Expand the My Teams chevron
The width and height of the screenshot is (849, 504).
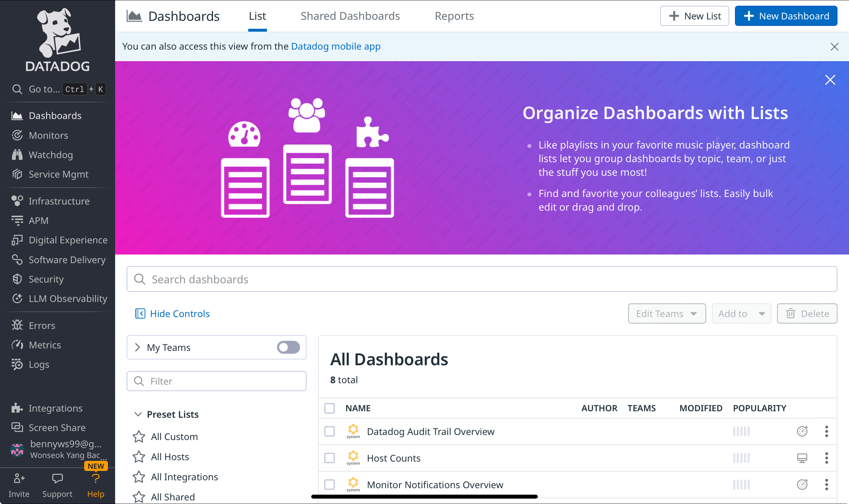[137, 347]
